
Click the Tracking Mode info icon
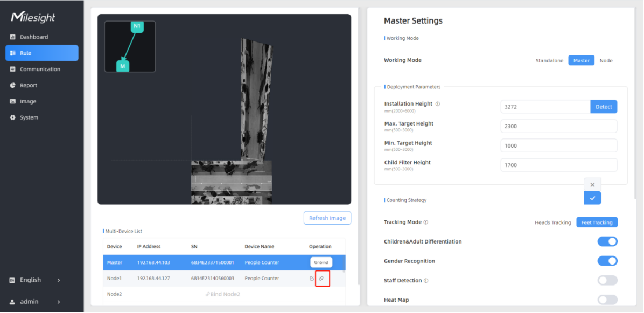click(426, 222)
